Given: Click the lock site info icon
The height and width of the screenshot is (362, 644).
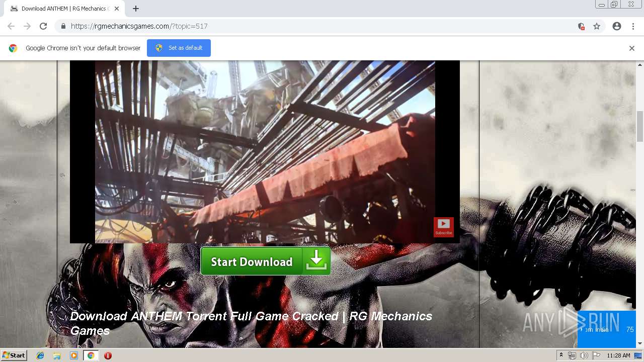Looking at the screenshot, I should (x=63, y=26).
